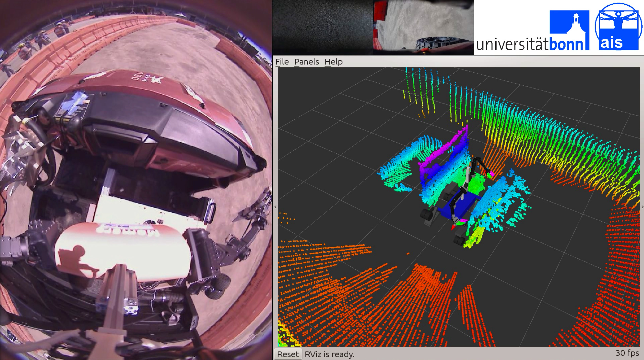This screenshot has width=644, height=360.
Task: Open the Help menu
Action: click(x=333, y=62)
